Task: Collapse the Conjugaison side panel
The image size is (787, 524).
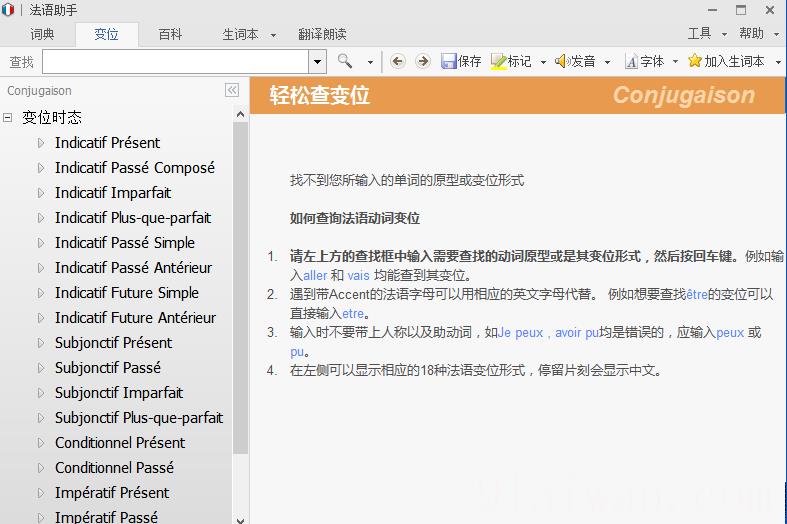Action: [232, 90]
